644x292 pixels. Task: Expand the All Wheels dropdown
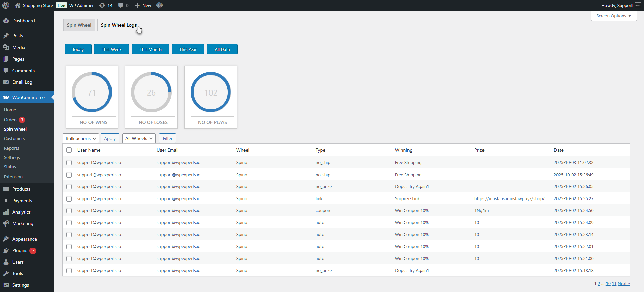139,138
